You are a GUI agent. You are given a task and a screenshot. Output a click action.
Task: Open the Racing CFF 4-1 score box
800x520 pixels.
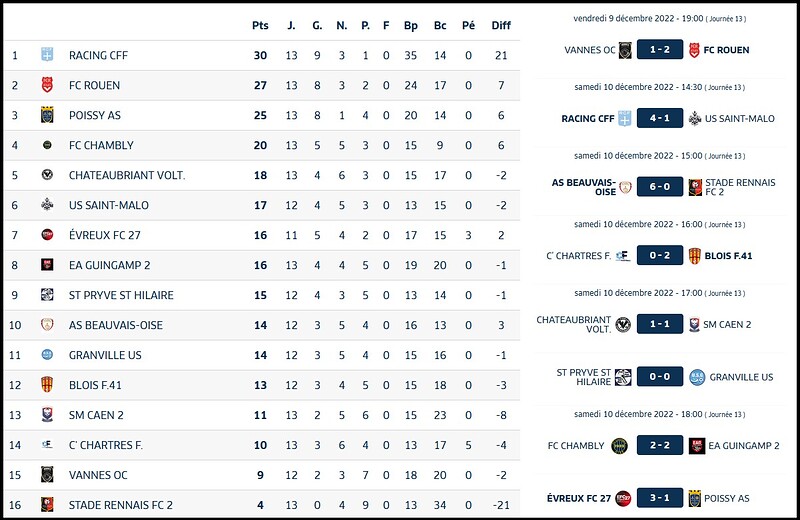660,119
